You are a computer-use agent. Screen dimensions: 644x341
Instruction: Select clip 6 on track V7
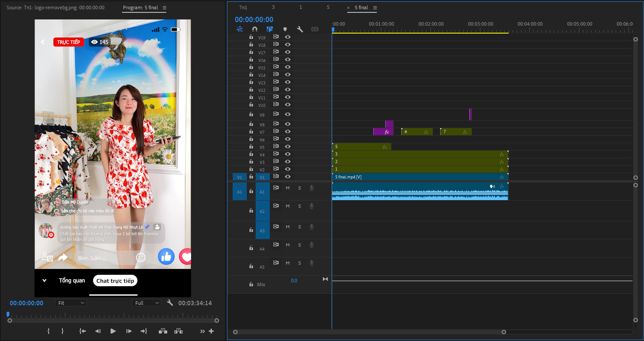pyautogui.click(x=417, y=132)
